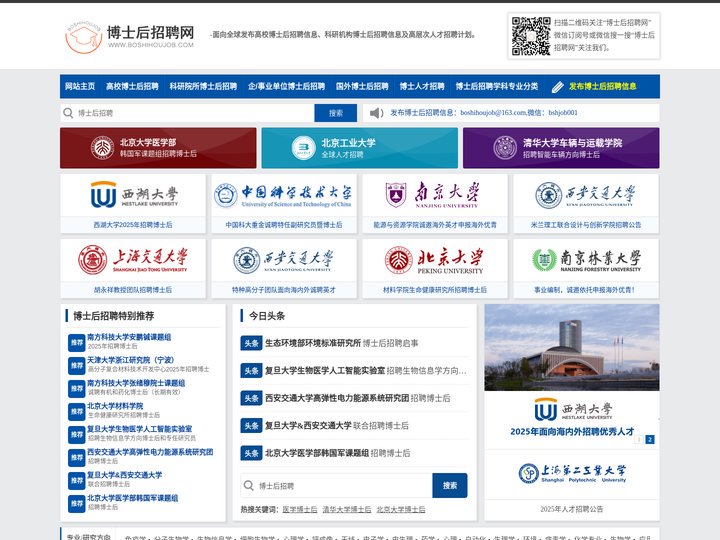The height and width of the screenshot is (540, 720).
Task: Switch carousel to slide 2
Action: [650, 439]
